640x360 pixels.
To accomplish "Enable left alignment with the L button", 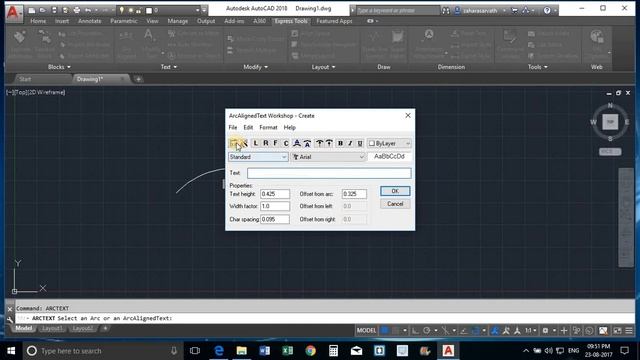I will (256, 143).
